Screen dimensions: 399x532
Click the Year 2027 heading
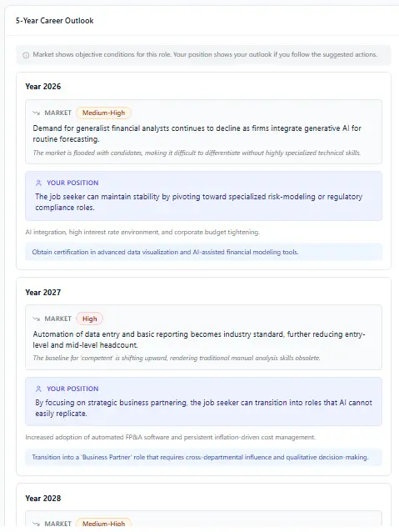click(43, 293)
